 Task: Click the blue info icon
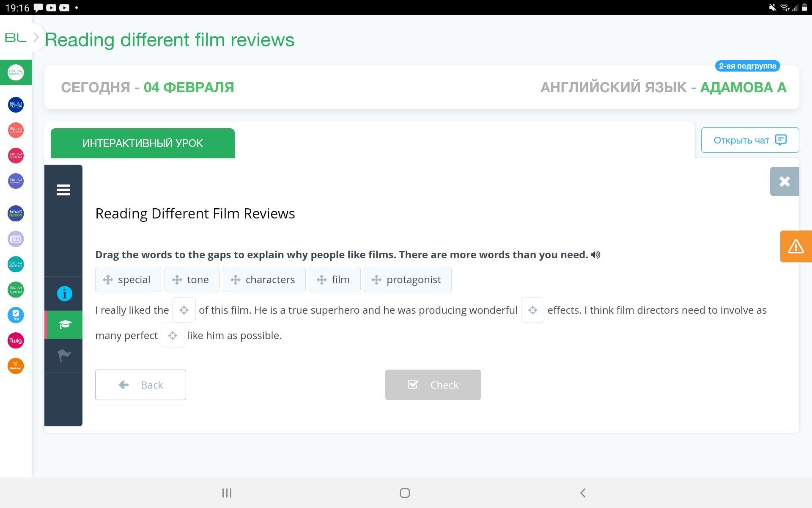(x=64, y=294)
